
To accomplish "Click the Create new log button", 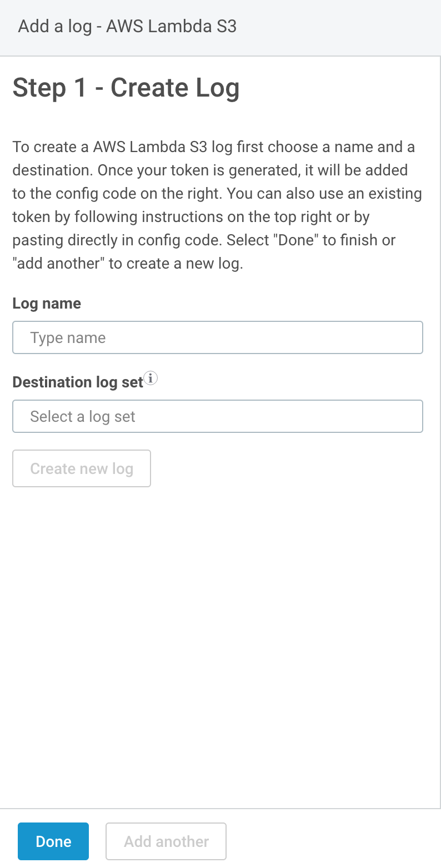I will click(x=82, y=468).
